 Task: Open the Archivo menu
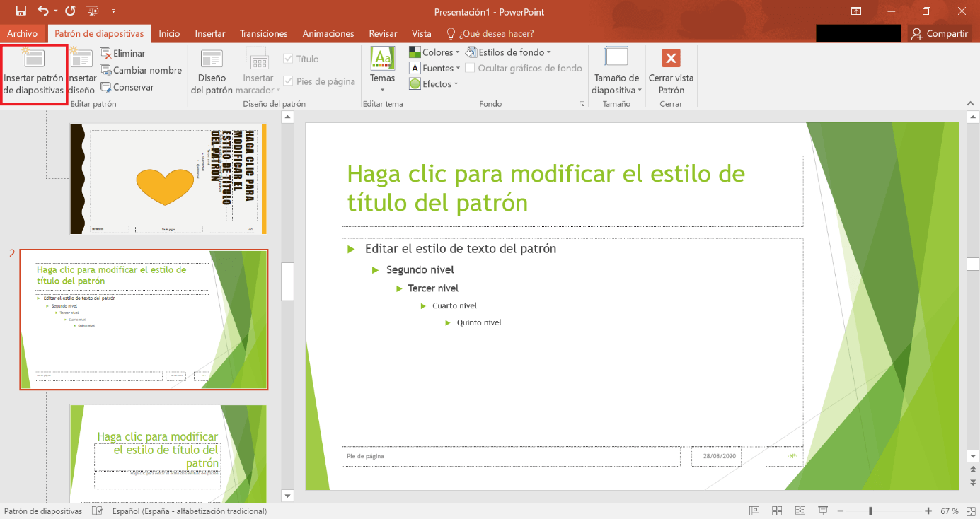click(x=22, y=33)
